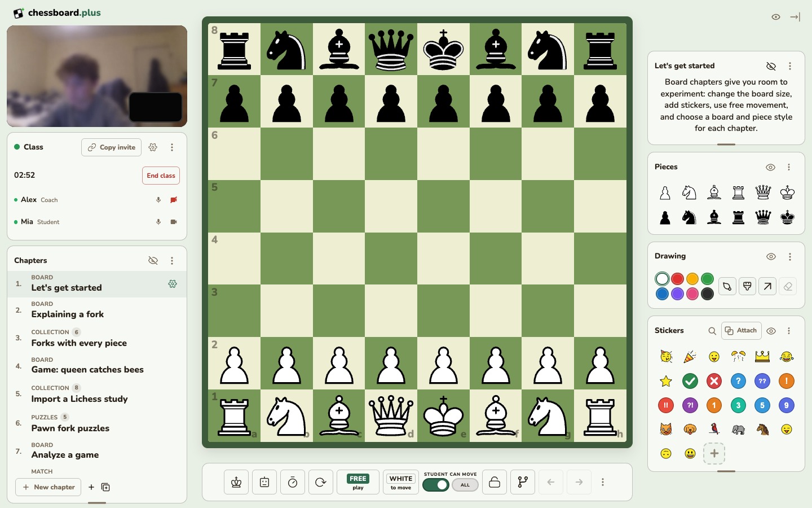Toggle hidden-eye on Let's get started card
The width and height of the screenshot is (812, 508).
coord(771,66)
